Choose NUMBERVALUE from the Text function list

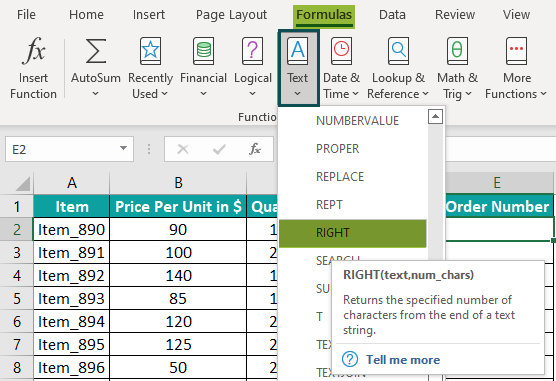(352, 121)
